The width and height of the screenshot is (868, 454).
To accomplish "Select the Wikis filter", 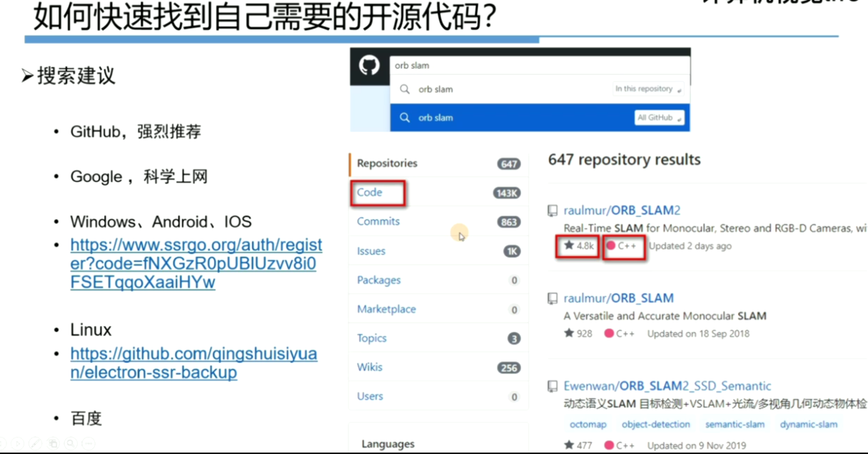I will pos(438,368).
